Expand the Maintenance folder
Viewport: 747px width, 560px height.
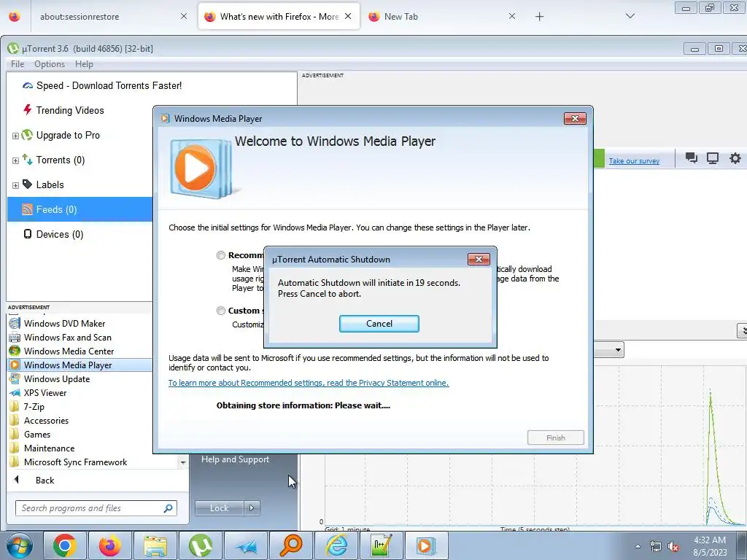tap(49, 448)
